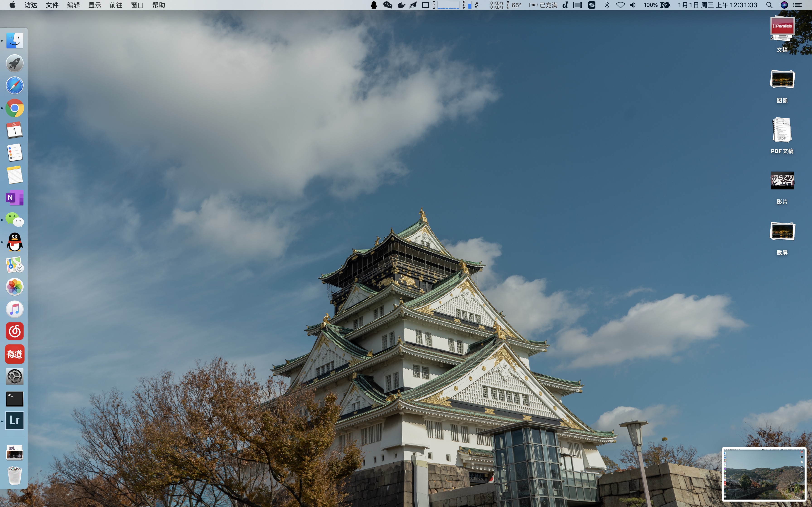Click Spotlight search magnifier

(769, 5)
